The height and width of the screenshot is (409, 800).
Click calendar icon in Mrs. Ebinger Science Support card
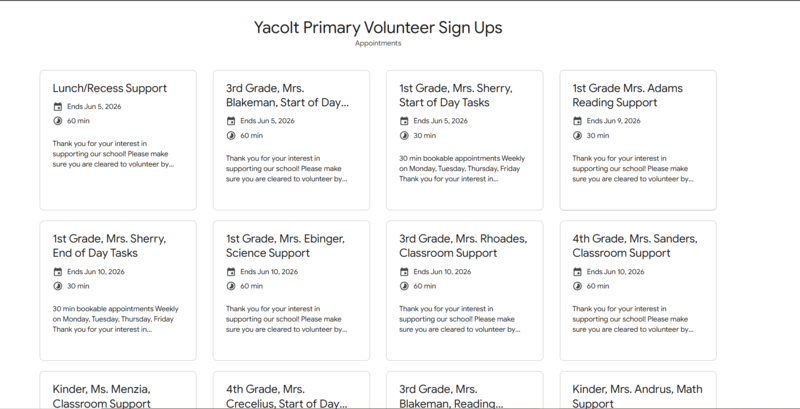point(231,271)
